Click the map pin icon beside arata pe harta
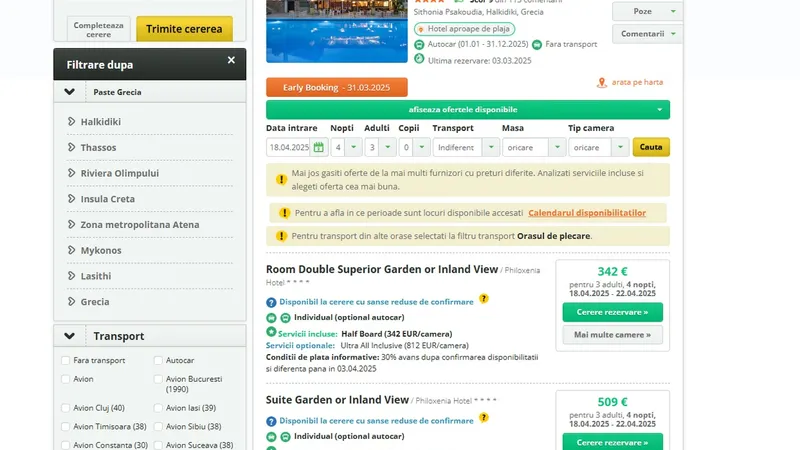 point(602,83)
